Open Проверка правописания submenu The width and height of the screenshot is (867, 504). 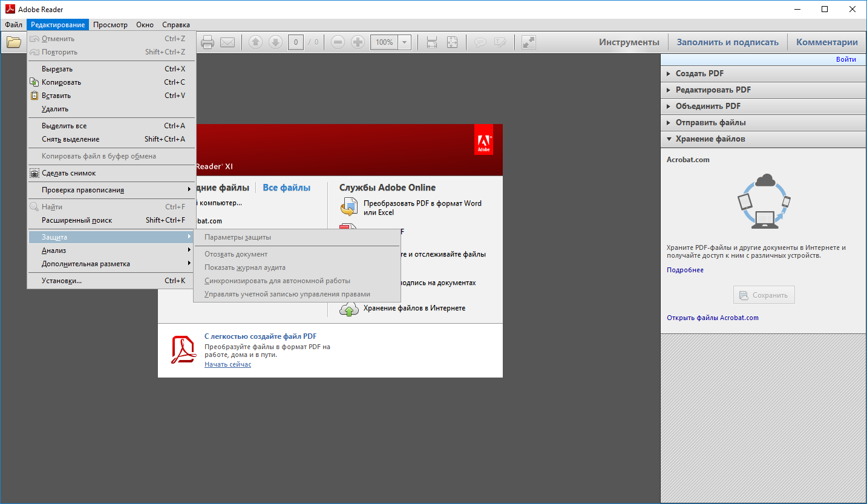[111, 190]
